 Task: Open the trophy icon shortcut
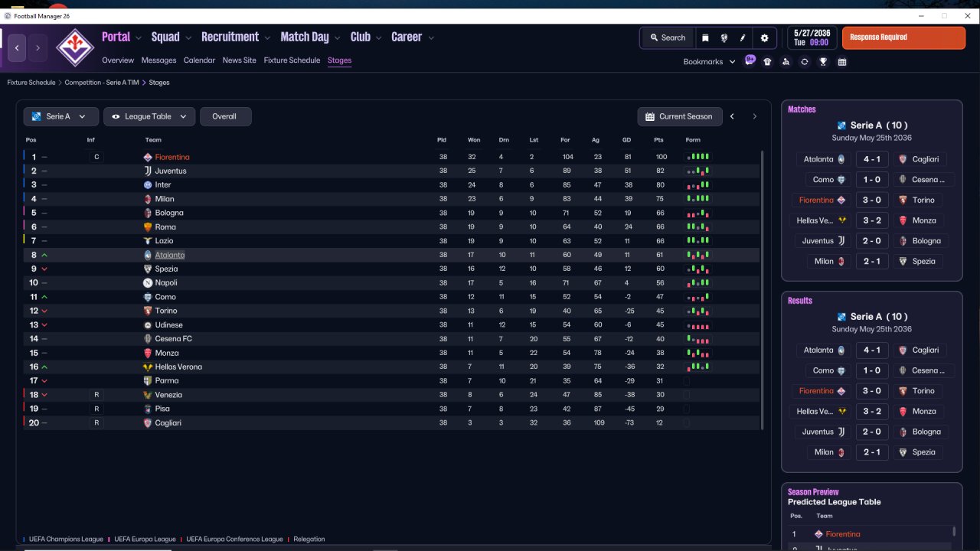click(823, 62)
